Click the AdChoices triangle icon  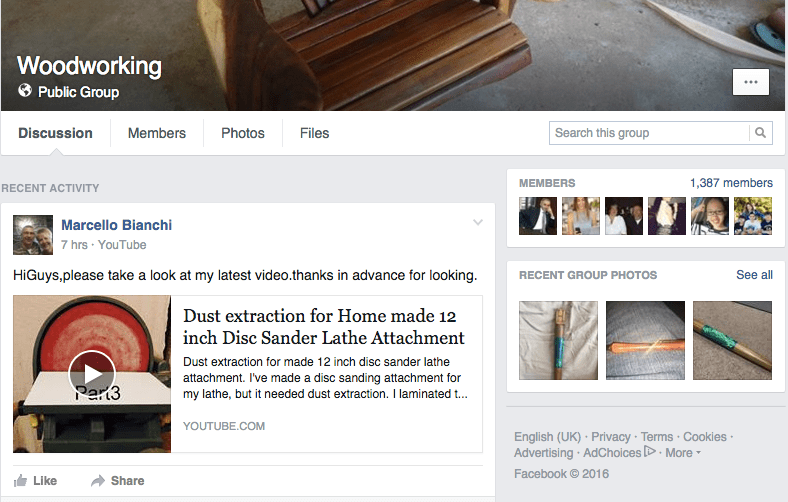(x=650, y=451)
